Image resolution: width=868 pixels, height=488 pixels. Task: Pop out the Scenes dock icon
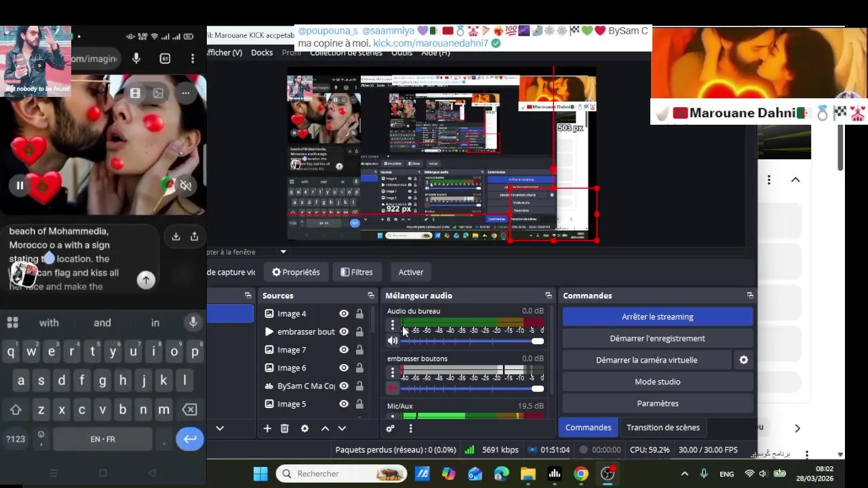pos(248,296)
